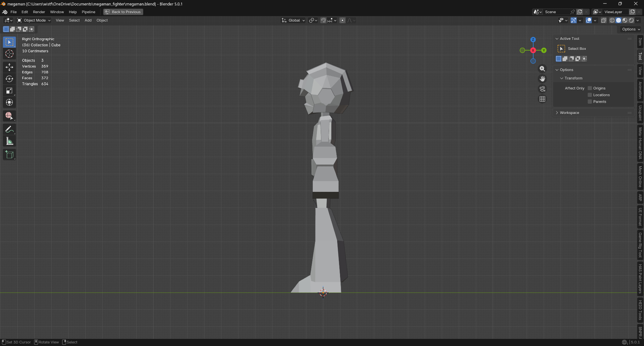Open the Object Mode dropdown
The height and width of the screenshot is (346, 644).
(34, 20)
